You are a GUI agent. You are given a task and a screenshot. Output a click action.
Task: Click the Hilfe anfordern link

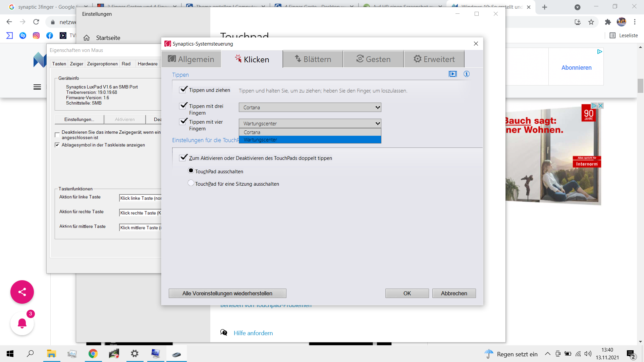coord(253,333)
